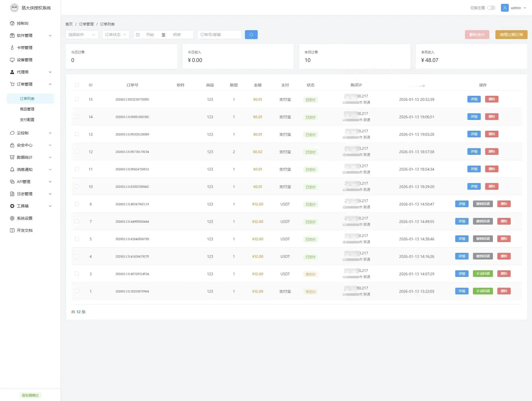Viewport: 532px width, 401px height.
Task: Open 商品管理 submenu item
Action: pyautogui.click(x=27, y=109)
